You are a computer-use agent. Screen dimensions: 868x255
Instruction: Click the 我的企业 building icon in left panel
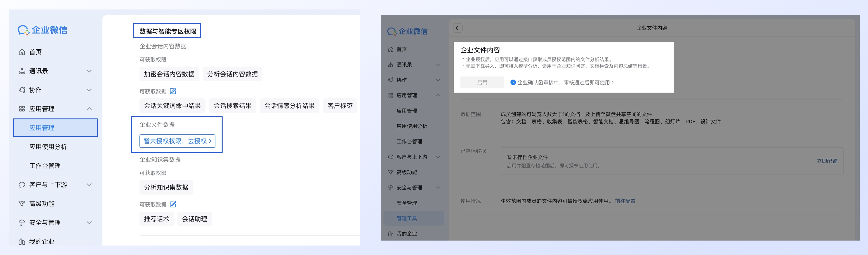click(x=22, y=241)
